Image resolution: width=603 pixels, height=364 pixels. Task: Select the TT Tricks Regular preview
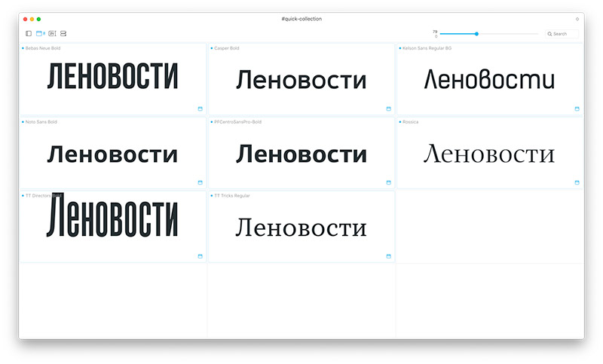(x=301, y=227)
